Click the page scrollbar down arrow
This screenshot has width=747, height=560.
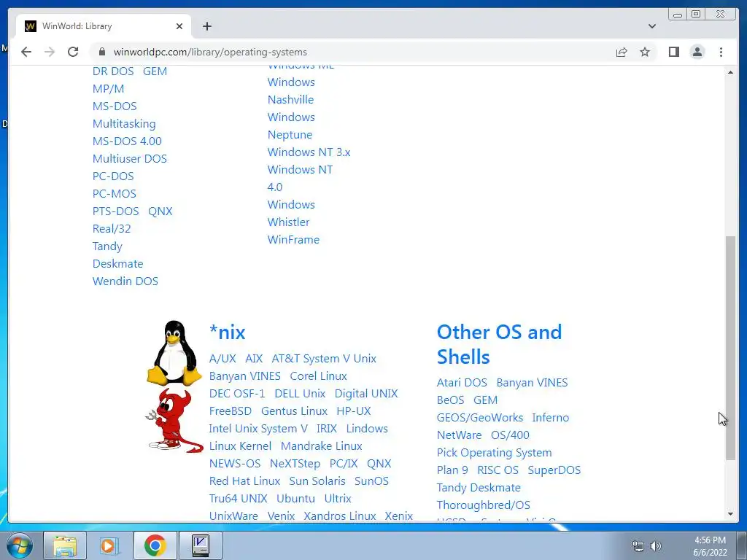pyautogui.click(x=730, y=514)
